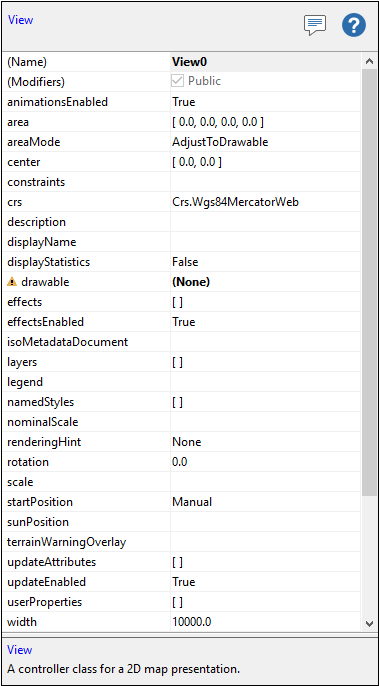The width and height of the screenshot is (379, 686).
Task: Click the speech bubble comment icon
Action: [x=315, y=25]
